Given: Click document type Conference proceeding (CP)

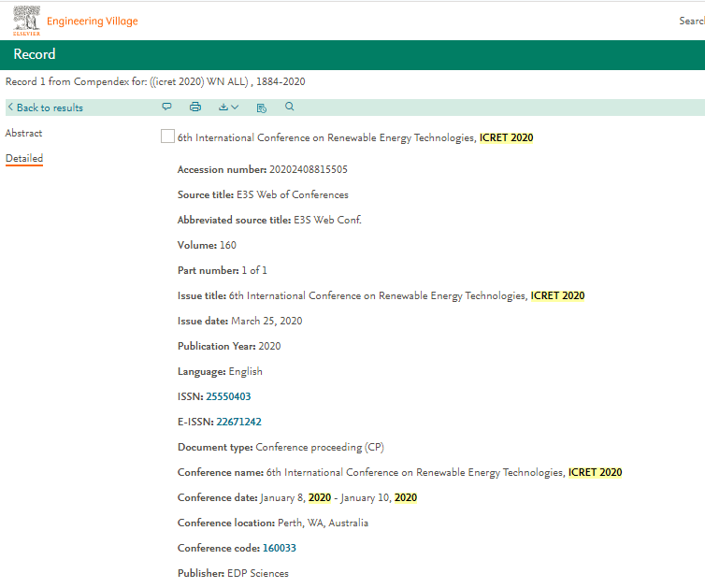Looking at the screenshot, I should [x=320, y=447].
